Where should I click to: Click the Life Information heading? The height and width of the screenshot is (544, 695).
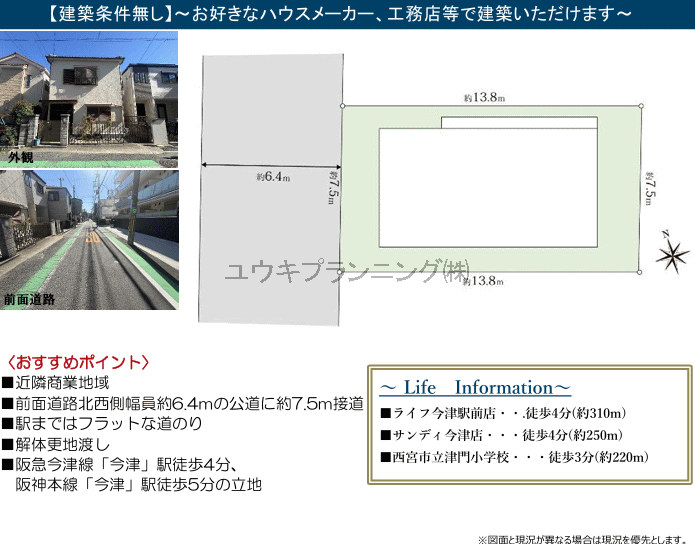(x=475, y=387)
